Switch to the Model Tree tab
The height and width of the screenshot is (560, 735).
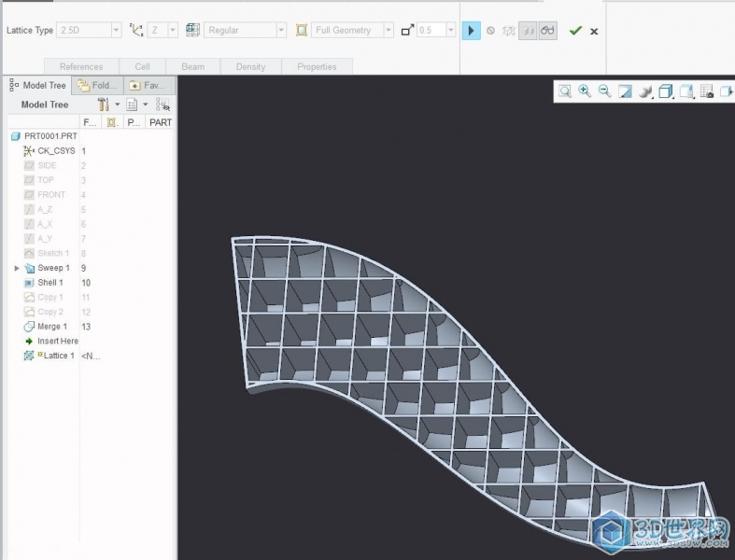pyautogui.click(x=38, y=85)
